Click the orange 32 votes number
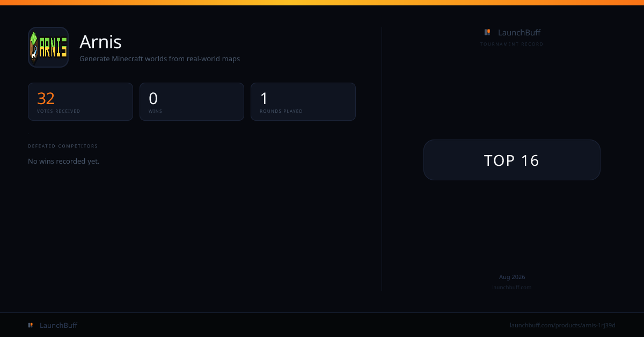 pos(46,99)
